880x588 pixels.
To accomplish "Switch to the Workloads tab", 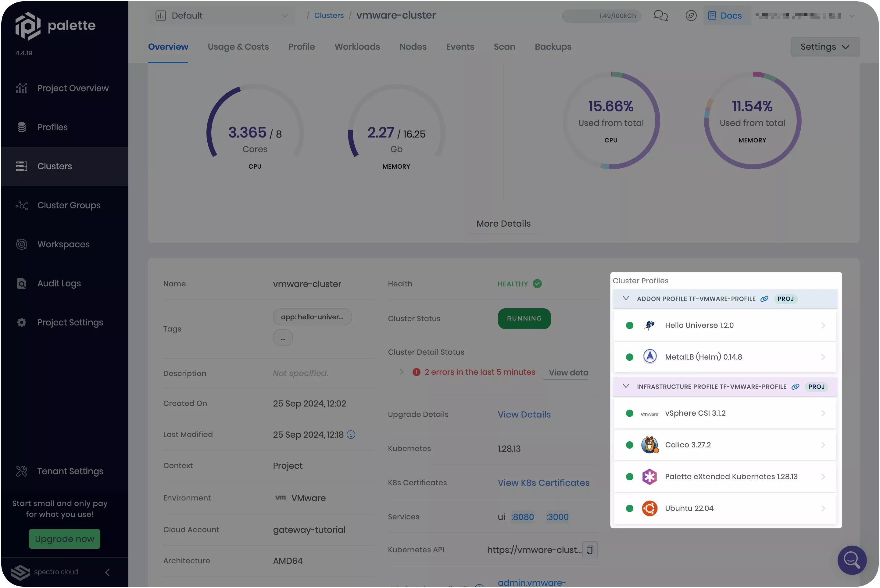I will tap(357, 47).
